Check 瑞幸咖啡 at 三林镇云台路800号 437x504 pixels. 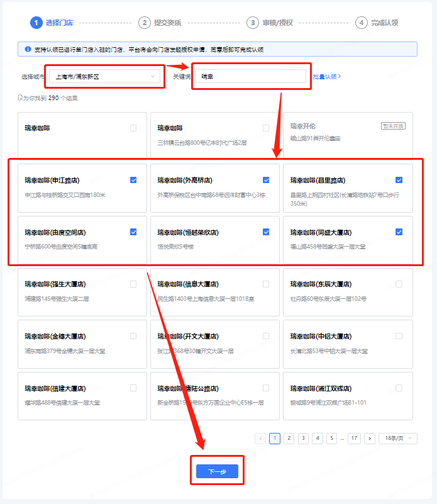pyautogui.click(x=266, y=128)
